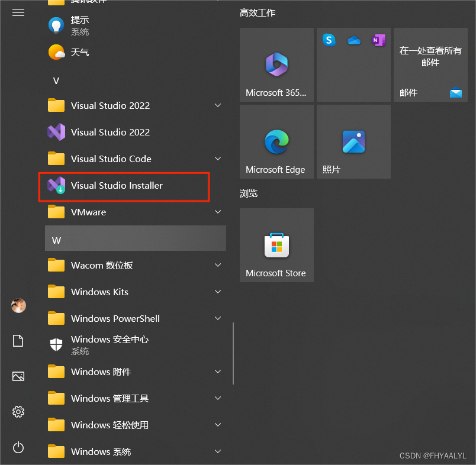
Task: Click the Power button icon
Action: click(x=18, y=447)
